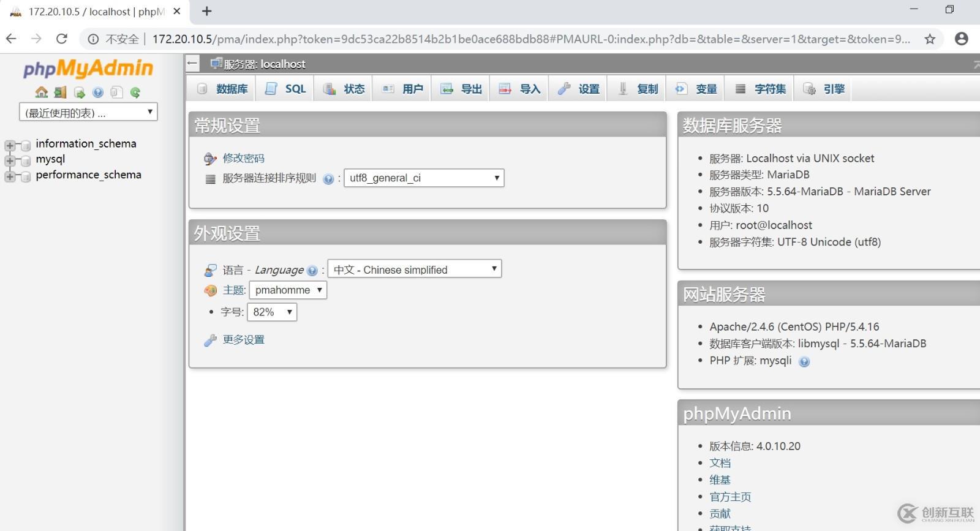980x531 pixels.
Task: Click the blue documentation help icon in sidebar
Action: (x=98, y=92)
